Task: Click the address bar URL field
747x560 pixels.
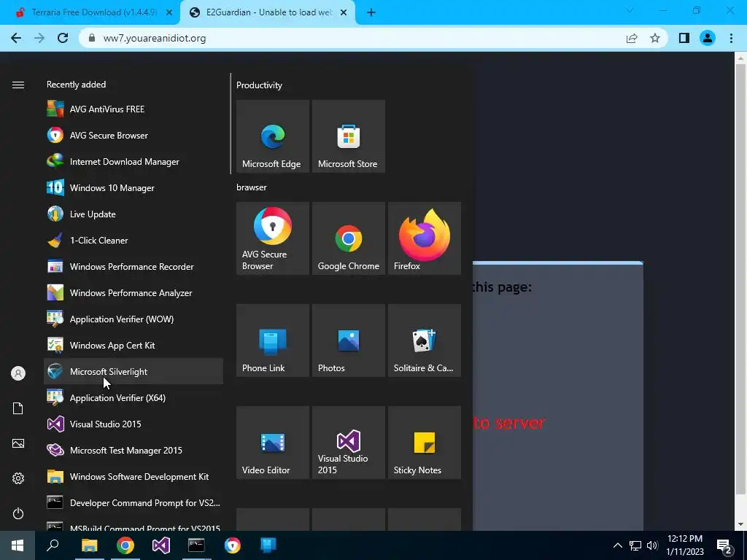Action: pyautogui.click(x=352, y=38)
